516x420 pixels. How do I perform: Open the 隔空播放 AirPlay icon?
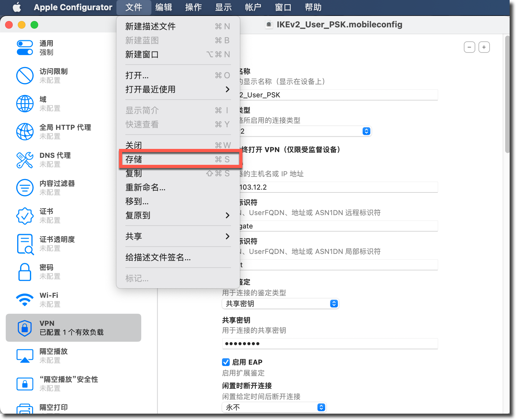(x=25, y=356)
